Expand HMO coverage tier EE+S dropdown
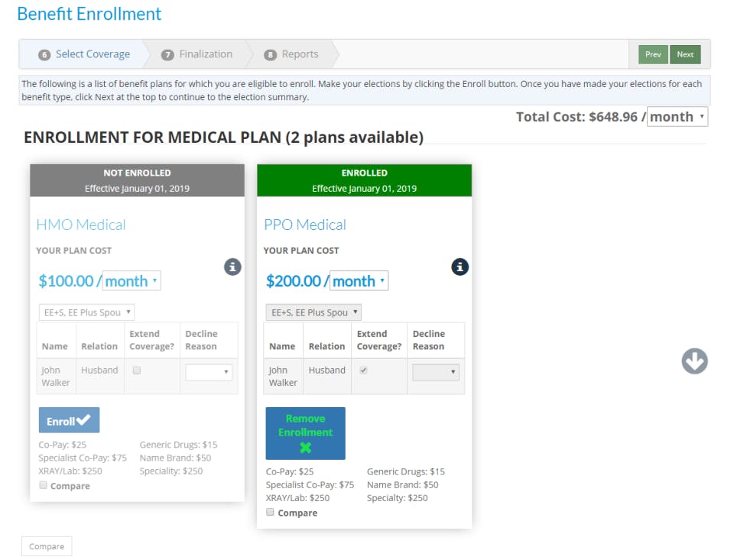The image size is (734, 560). (x=86, y=312)
